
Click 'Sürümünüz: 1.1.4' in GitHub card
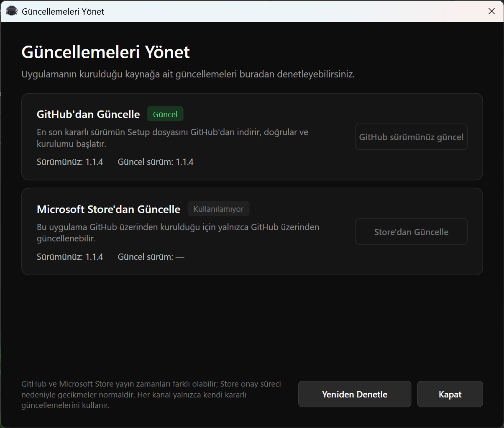(70, 162)
